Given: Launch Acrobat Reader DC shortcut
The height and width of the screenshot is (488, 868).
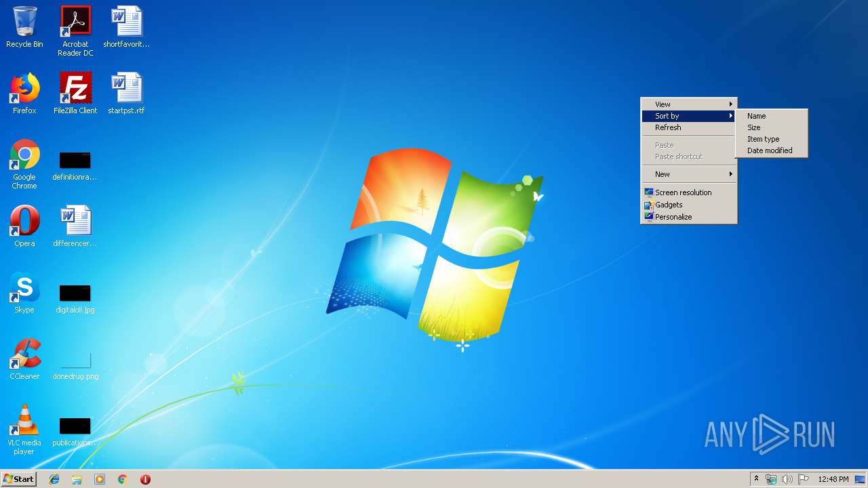Looking at the screenshot, I should tap(75, 31).
